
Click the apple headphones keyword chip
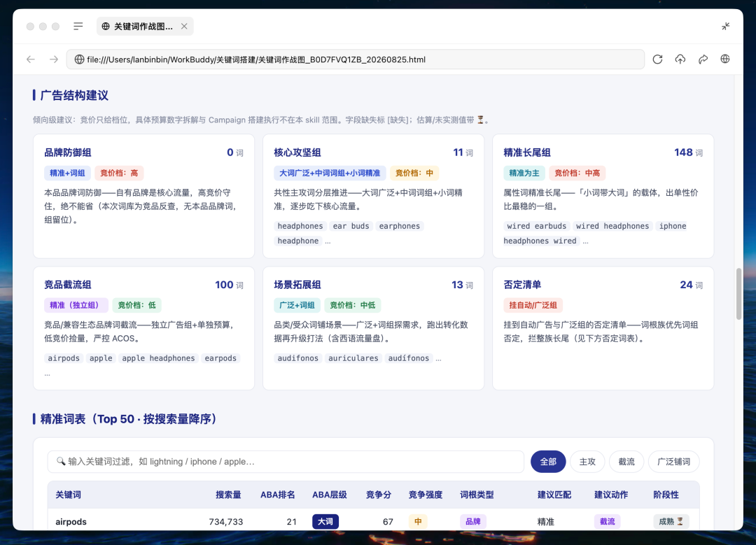[x=158, y=358]
